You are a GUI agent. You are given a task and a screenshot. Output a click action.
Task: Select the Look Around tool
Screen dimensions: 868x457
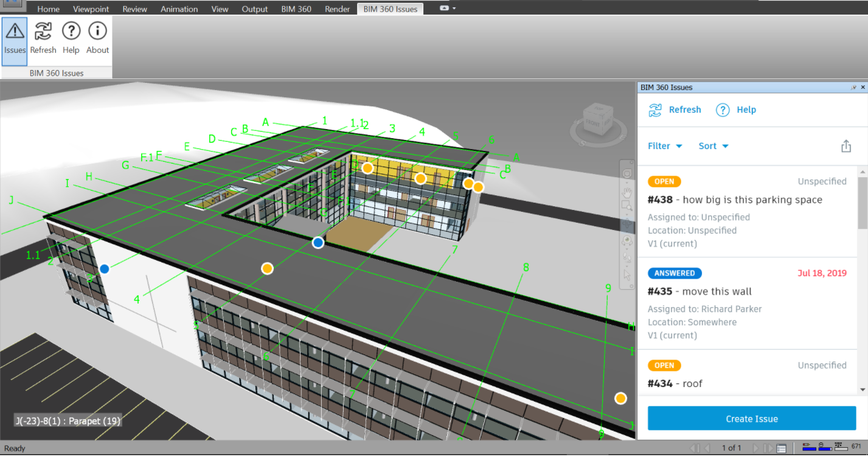click(627, 241)
